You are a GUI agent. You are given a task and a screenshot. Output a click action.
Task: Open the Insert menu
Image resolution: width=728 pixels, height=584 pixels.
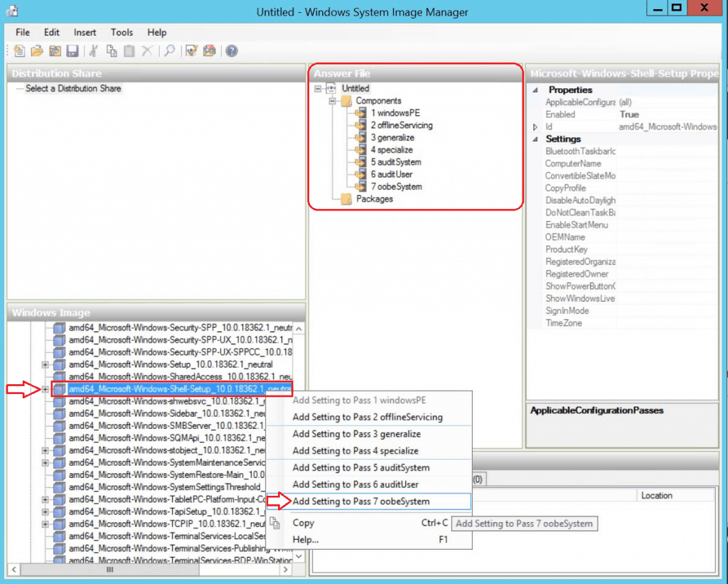tap(85, 33)
